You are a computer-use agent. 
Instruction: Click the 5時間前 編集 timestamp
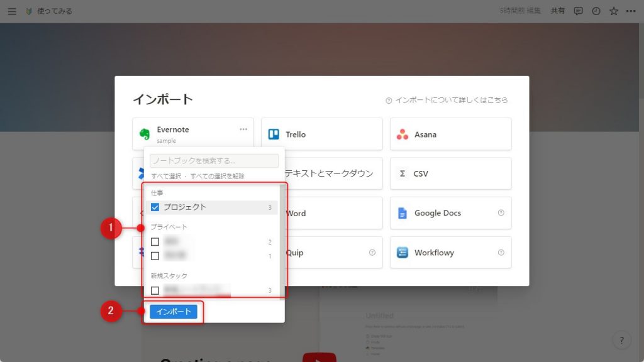click(520, 11)
